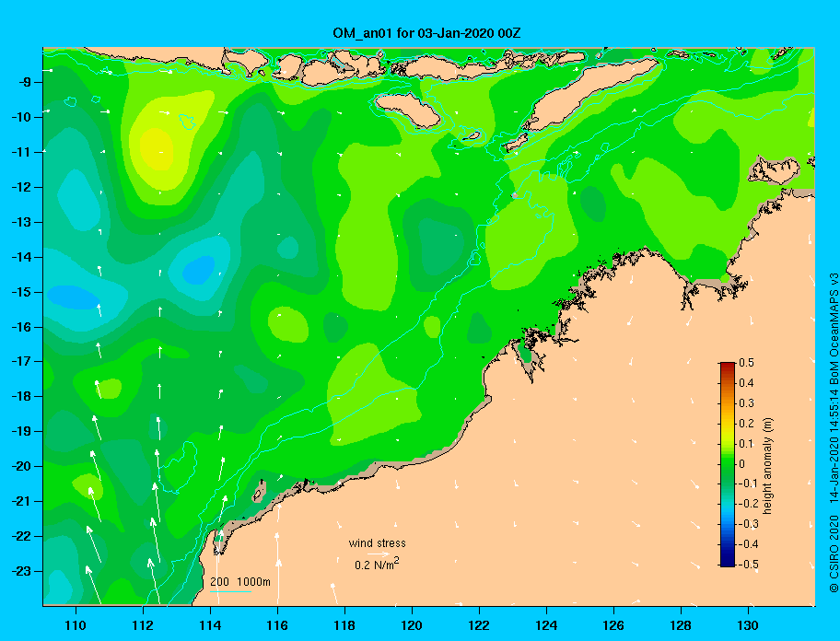Viewport: 840px width, 641px height.
Task: Click the map title 'OM_an01 for 03-Jan-2020 00Z'
Action: tap(426, 33)
